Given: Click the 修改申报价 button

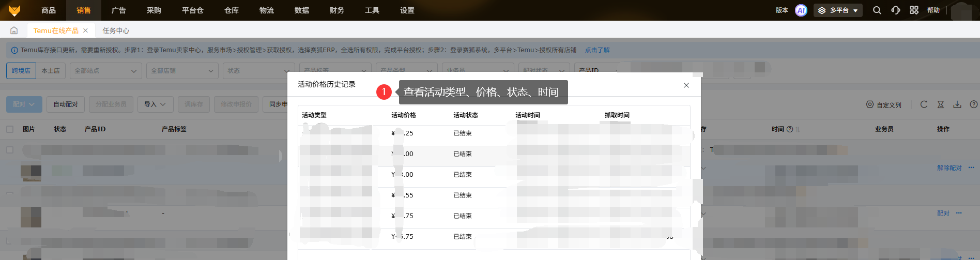Looking at the screenshot, I should [236, 104].
